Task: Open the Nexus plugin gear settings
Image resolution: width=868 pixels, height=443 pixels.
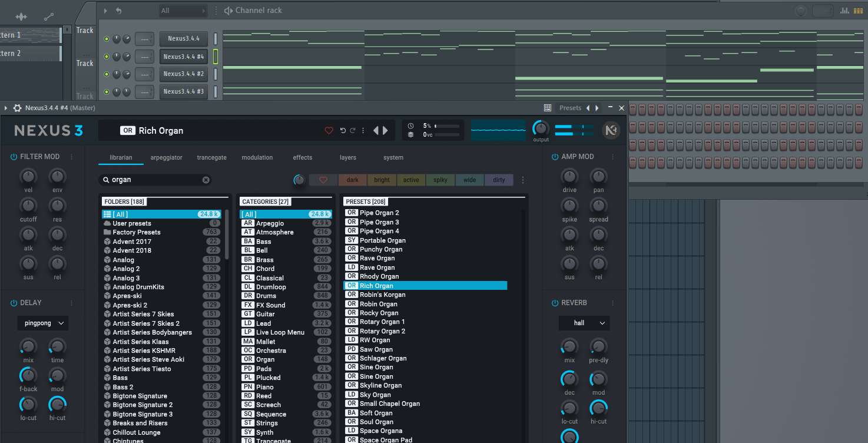Action: click(17, 108)
